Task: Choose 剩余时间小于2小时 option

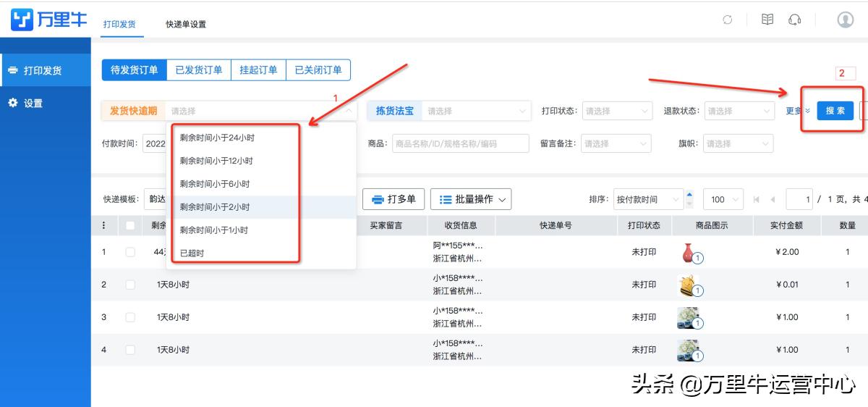Action: (x=261, y=207)
